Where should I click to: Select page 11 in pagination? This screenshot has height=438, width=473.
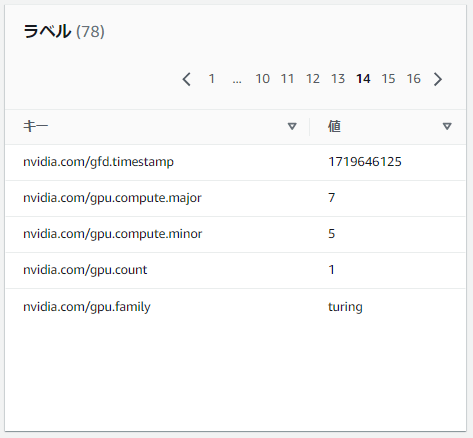[287, 79]
